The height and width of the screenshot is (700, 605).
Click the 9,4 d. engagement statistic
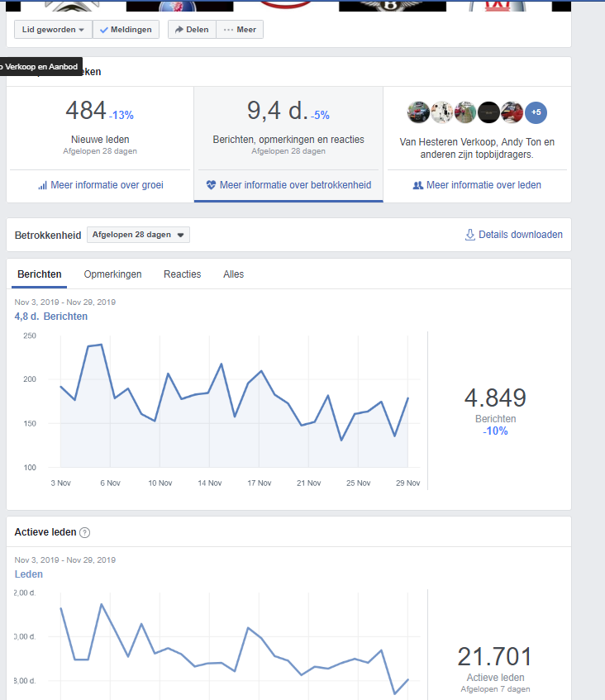[277, 110]
